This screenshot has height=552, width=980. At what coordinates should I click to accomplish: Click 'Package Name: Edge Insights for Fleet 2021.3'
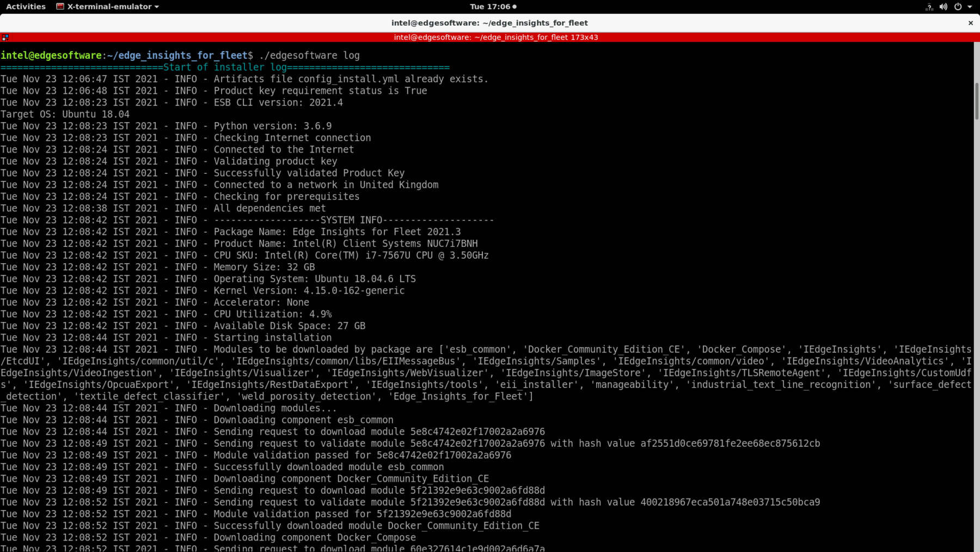337,232
